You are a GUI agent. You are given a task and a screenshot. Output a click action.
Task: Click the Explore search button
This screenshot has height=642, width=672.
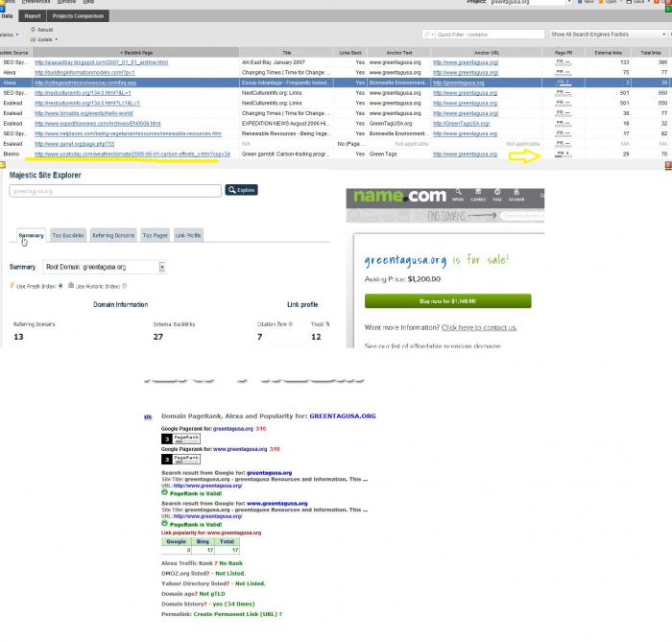(241, 190)
